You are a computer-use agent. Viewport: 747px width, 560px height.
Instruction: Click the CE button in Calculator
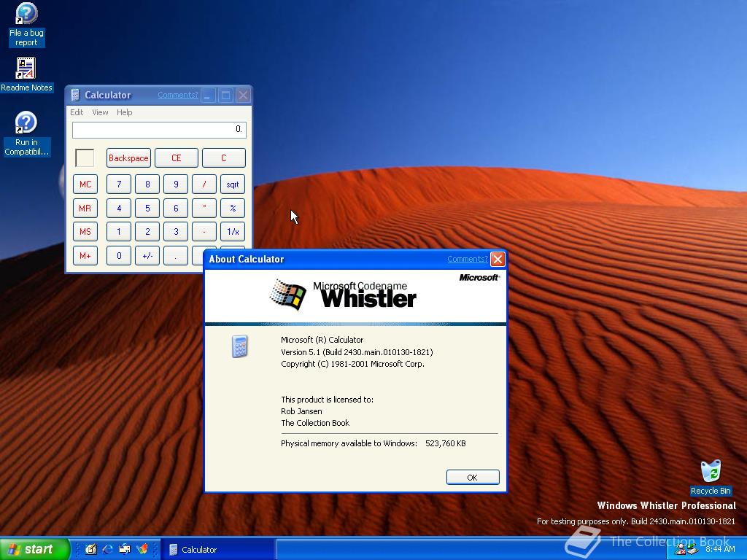tap(177, 158)
